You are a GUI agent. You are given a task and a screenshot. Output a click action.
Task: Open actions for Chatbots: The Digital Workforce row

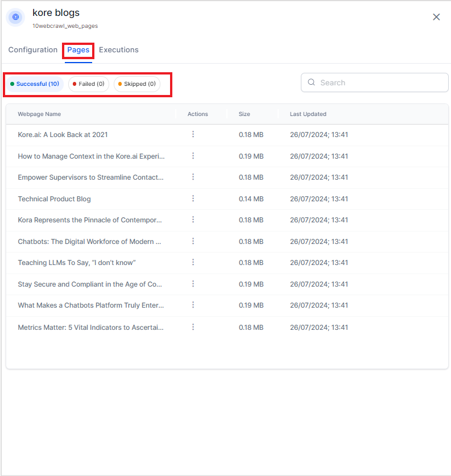[x=193, y=241]
